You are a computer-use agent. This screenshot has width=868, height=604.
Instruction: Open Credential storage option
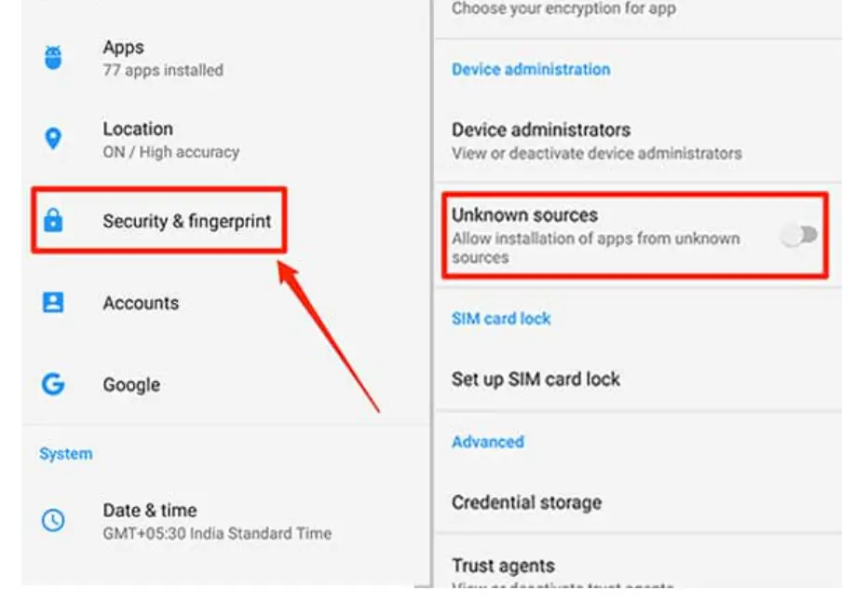[x=638, y=502]
